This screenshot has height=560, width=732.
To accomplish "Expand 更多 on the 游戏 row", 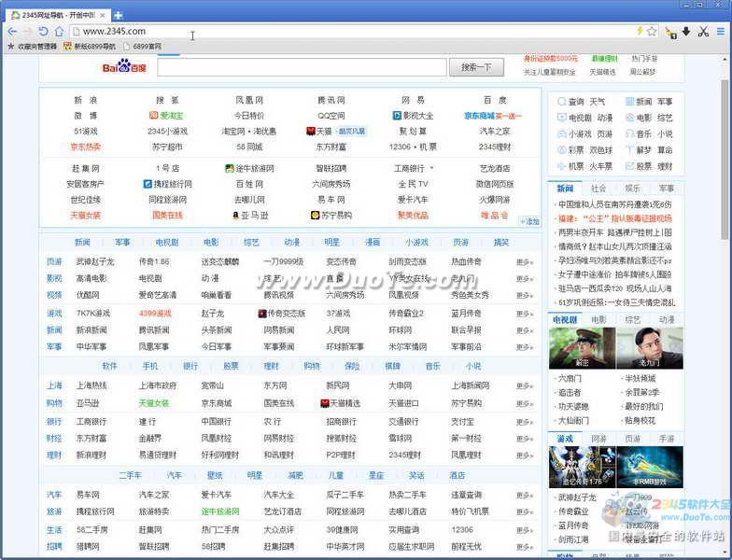I will coord(525,314).
